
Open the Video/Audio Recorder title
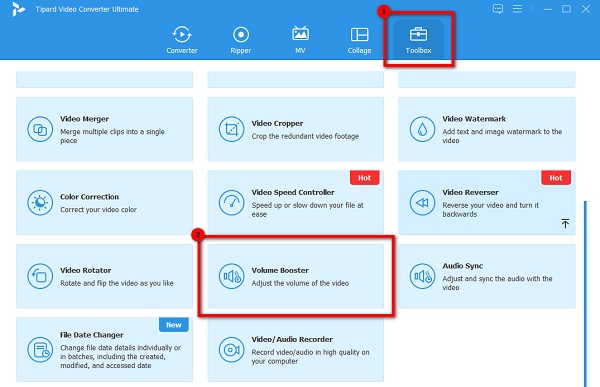292,340
